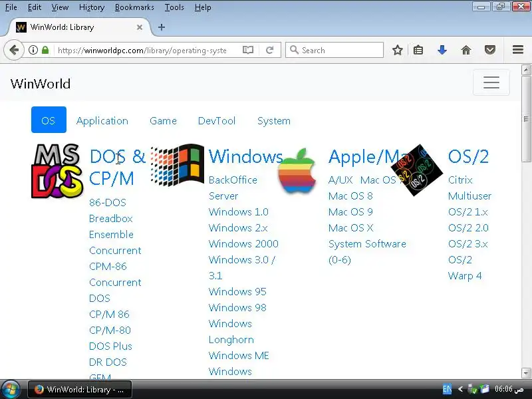Go to the Firefox home page

466,51
